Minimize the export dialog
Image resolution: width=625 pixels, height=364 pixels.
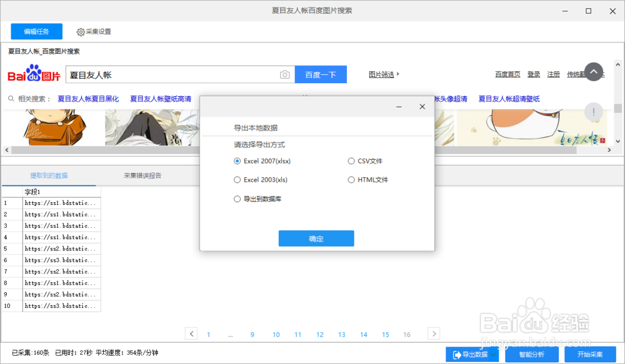click(399, 107)
